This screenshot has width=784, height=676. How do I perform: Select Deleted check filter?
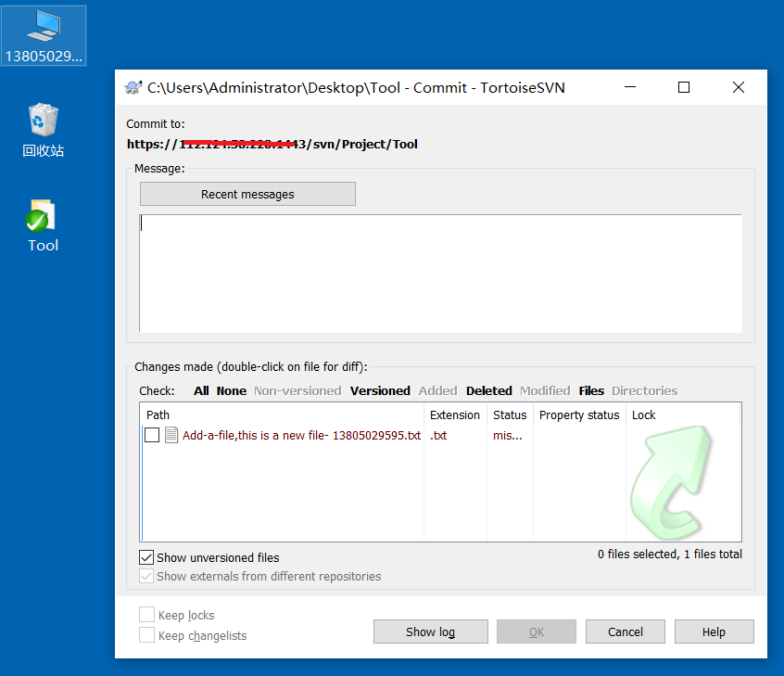pos(489,390)
